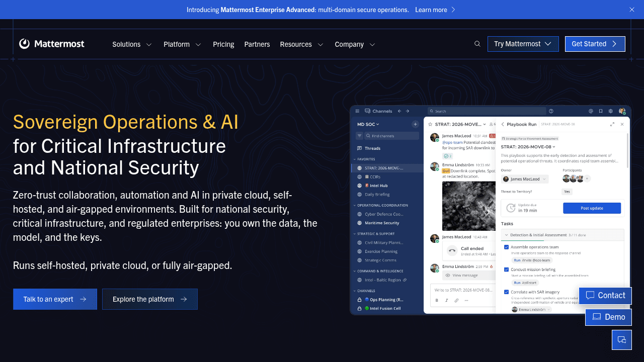Click the Mattermost logo in the header
The image size is (644, 362).
pos(52,44)
